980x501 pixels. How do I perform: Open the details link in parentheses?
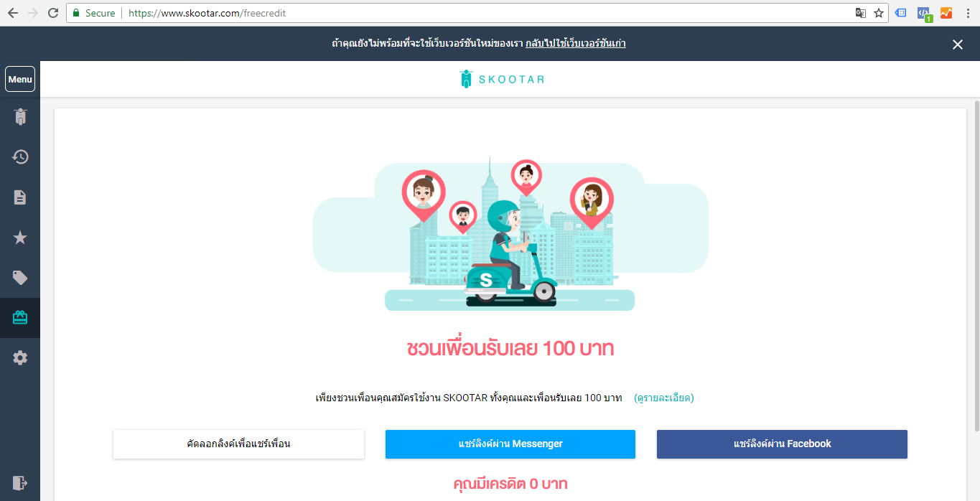[663, 398]
